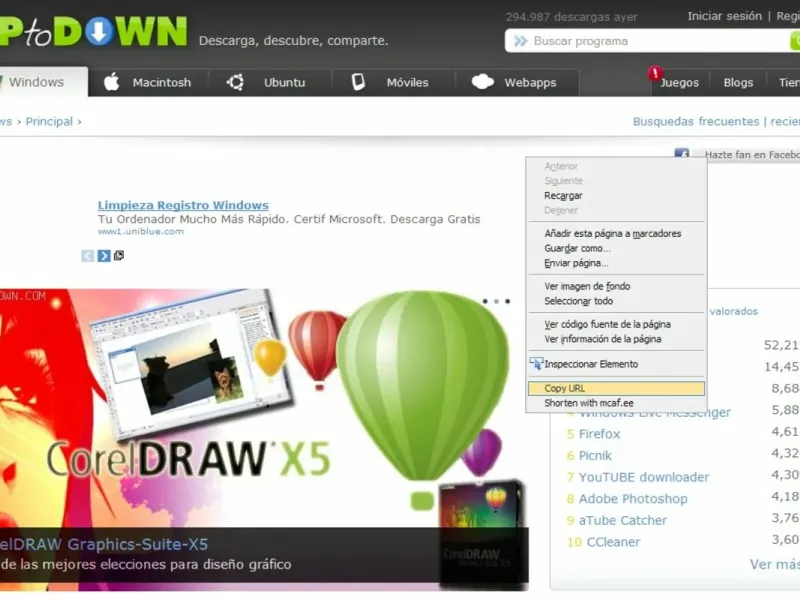Click the red alert badge on Juegos
Viewport: 800px width, 600px height.
(655, 73)
